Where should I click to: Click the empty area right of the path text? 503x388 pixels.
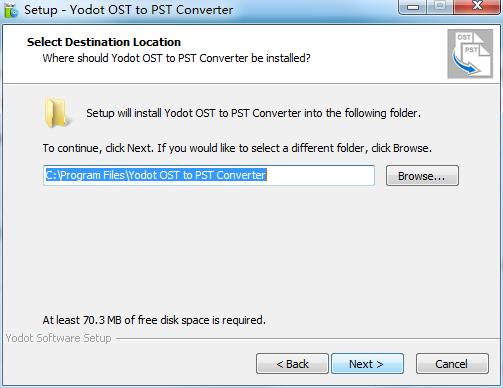(x=320, y=175)
